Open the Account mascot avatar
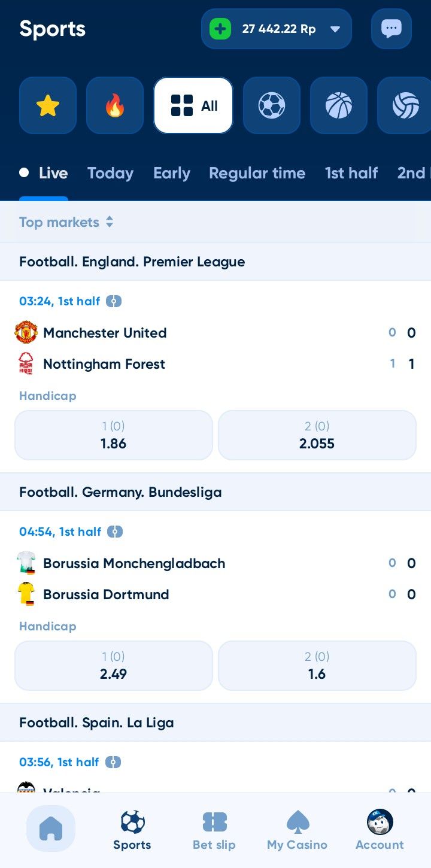 click(380, 823)
